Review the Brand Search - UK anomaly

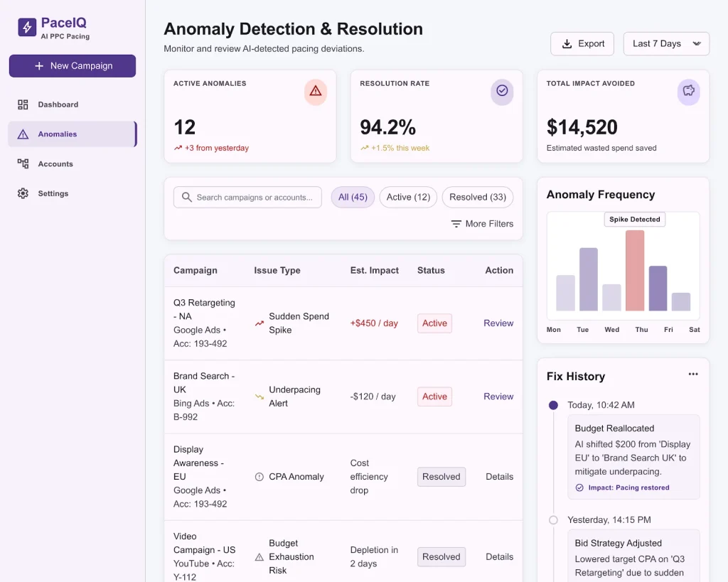pyautogui.click(x=498, y=397)
